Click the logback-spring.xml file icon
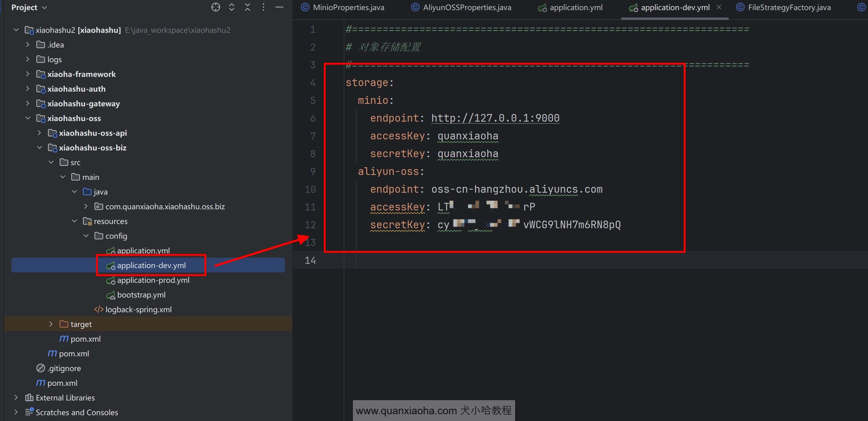The image size is (868, 421). tap(98, 309)
